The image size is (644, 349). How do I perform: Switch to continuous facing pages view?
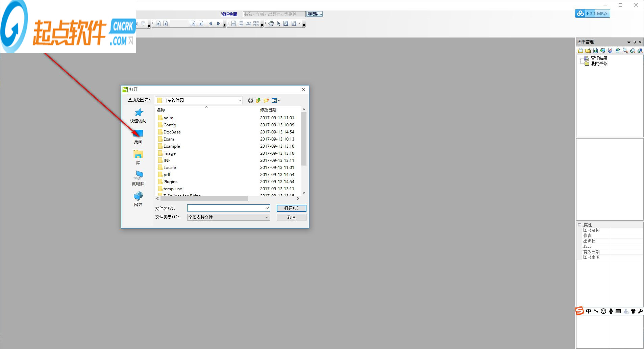(256, 23)
